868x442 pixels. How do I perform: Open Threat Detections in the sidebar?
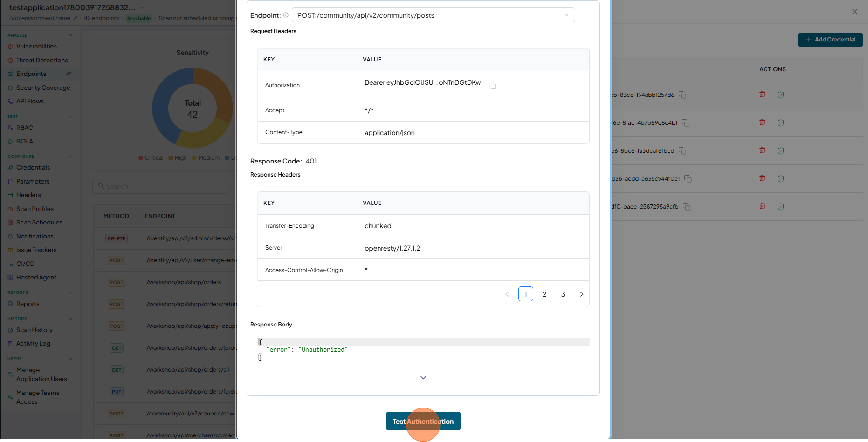tap(42, 60)
